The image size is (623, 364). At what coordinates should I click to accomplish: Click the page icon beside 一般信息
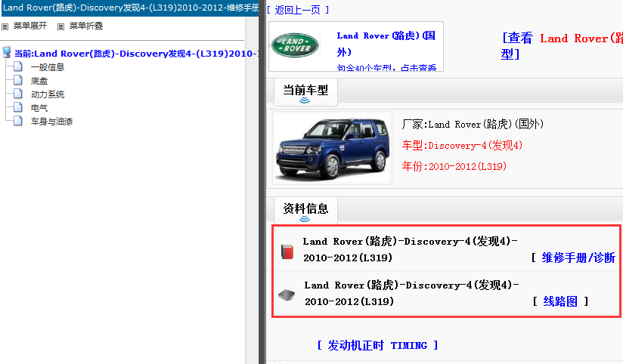18,66
